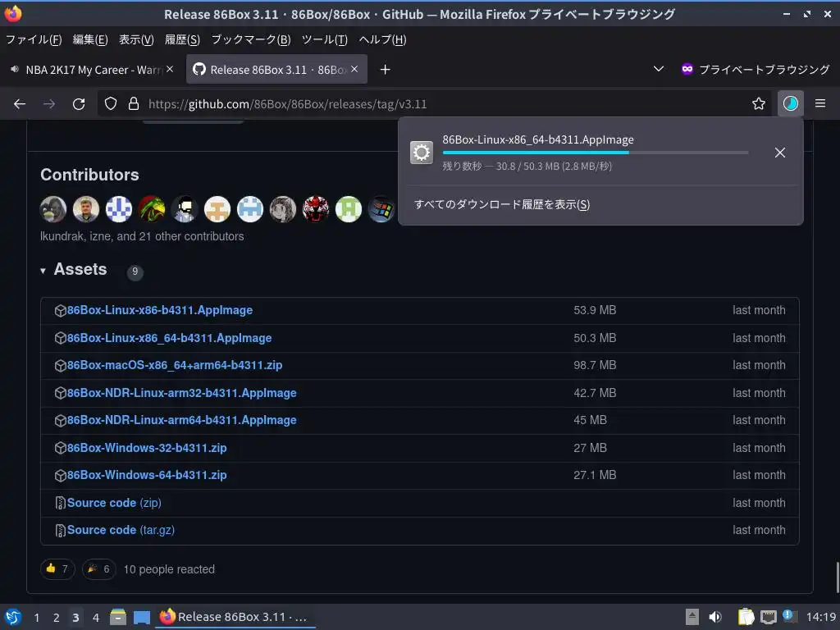Image resolution: width=840 pixels, height=630 pixels.
Task: Download 86Box-macOS-x86_64+arm64-b4311.zip
Action: coord(175,365)
